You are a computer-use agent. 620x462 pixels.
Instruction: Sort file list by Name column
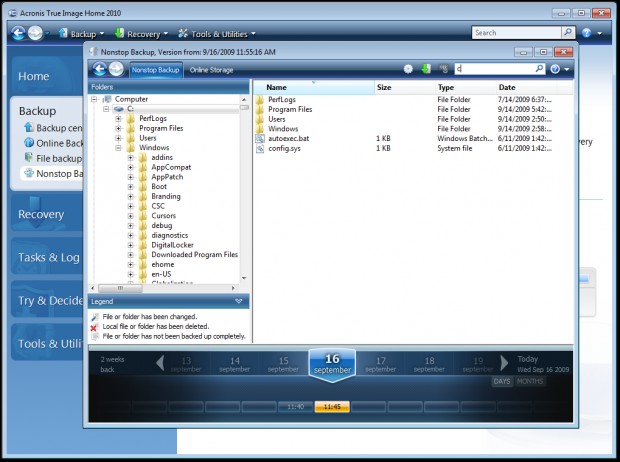tap(314, 87)
